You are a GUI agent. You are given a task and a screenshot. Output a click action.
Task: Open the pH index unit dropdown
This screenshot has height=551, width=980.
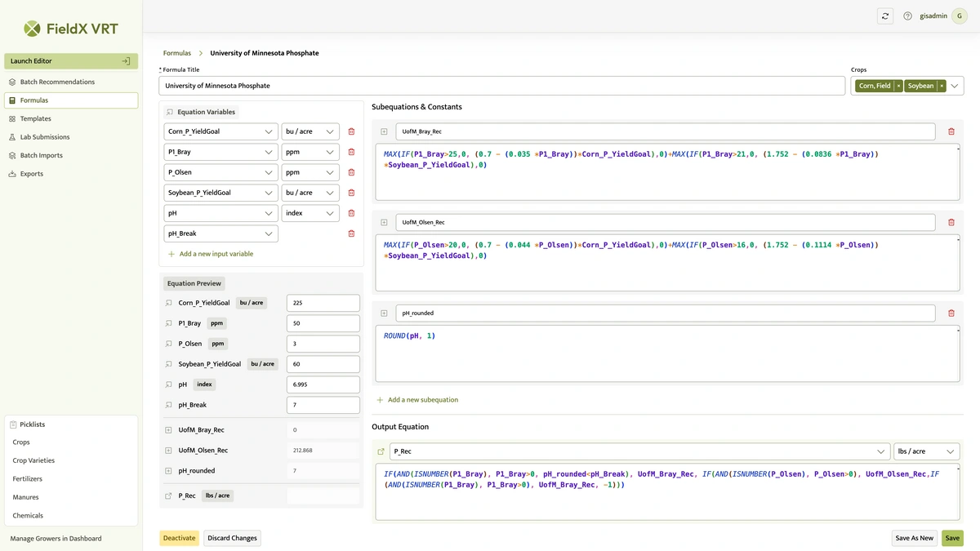[x=310, y=213]
